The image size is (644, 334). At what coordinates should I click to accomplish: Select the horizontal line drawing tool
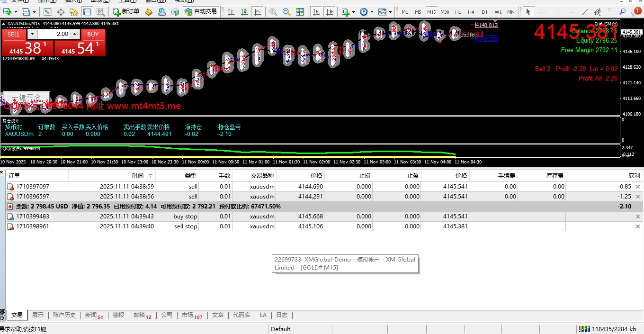pos(572,12)
